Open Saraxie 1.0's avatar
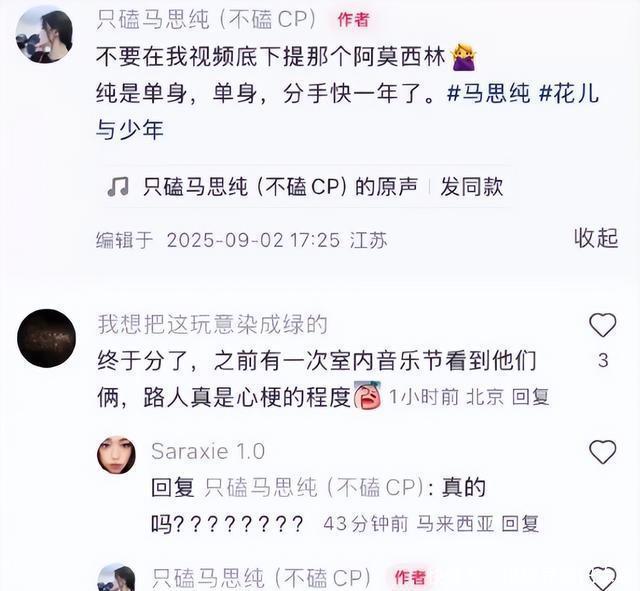 pos(116,455)
